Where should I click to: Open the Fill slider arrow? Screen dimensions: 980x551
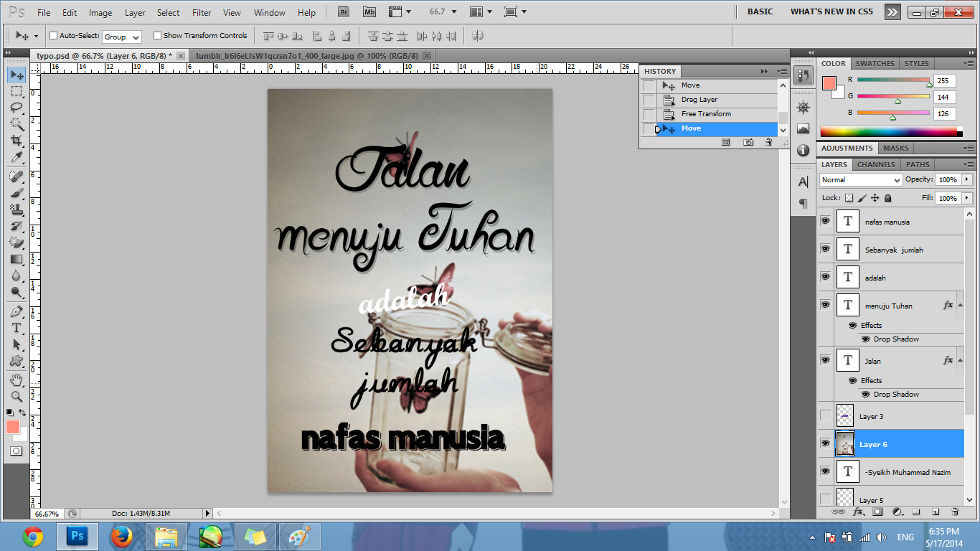coord(967,198)
